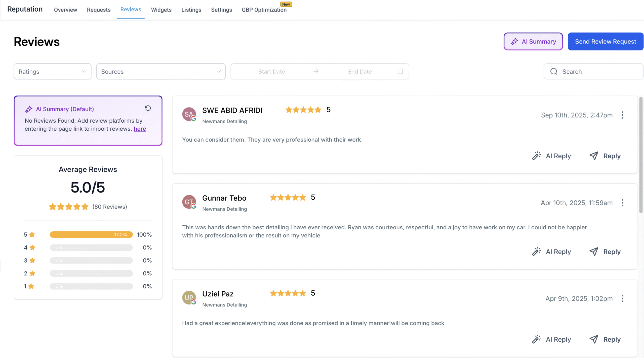The image size is (644, 358).
Task: Click SWE ABID AFRIDI avatar
Action: [x=189, y=114]
